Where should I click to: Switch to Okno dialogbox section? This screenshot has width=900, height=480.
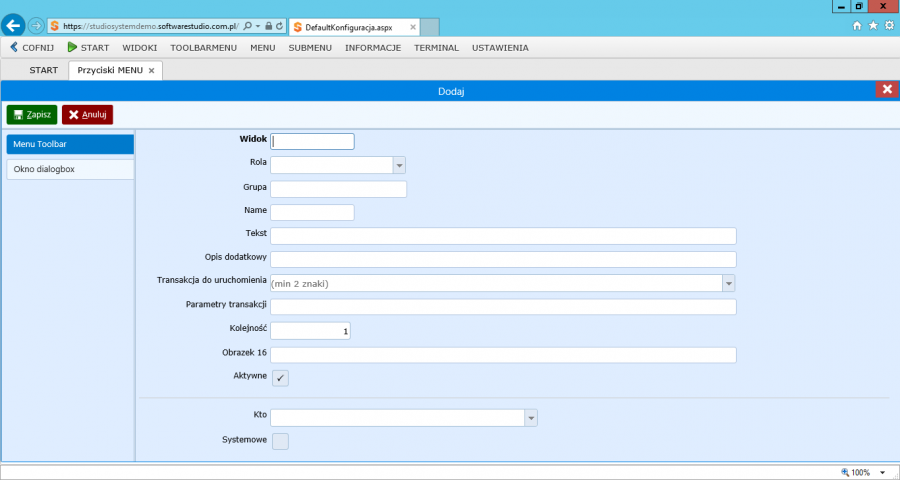[70, 169]
